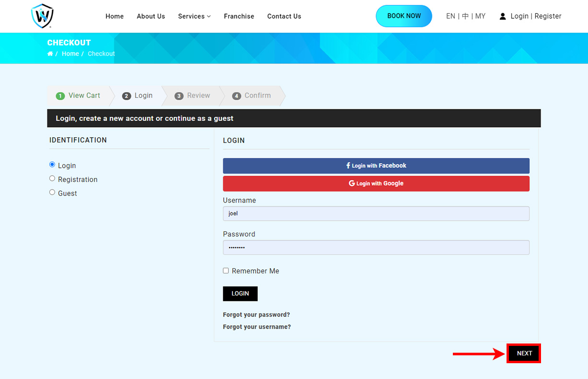Expand the Services dropdown menu

(194, 16)
